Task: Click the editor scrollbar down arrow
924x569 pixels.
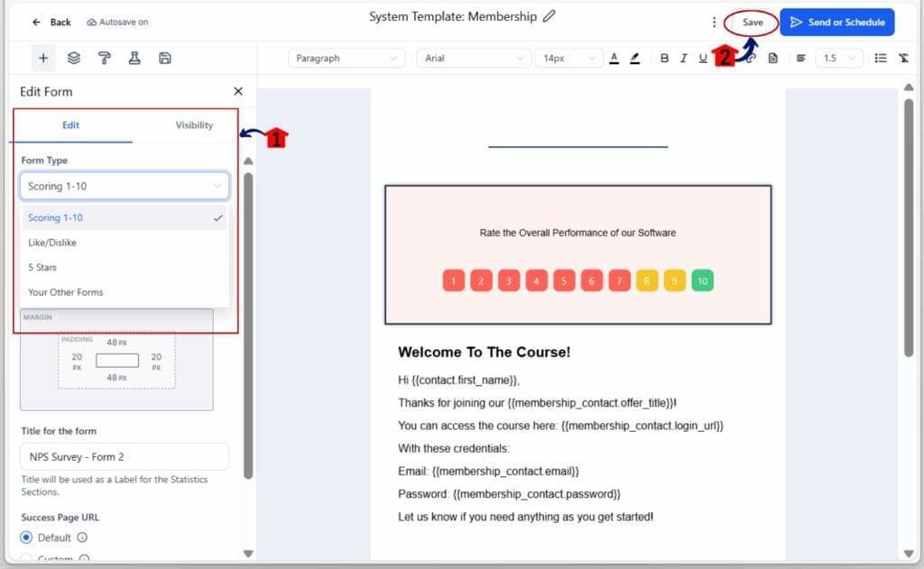Action: pos(908,553)
